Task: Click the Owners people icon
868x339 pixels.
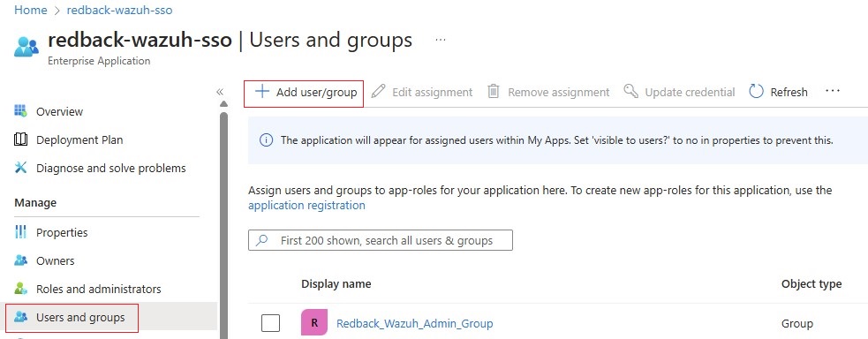Action: [x=20, y=260]
